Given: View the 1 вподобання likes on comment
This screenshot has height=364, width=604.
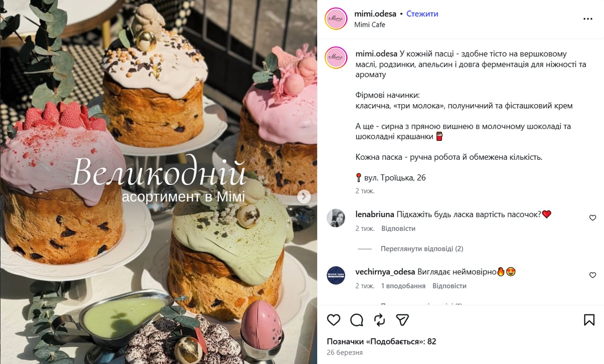Looking at the screenshot, I should click(403, 286).
